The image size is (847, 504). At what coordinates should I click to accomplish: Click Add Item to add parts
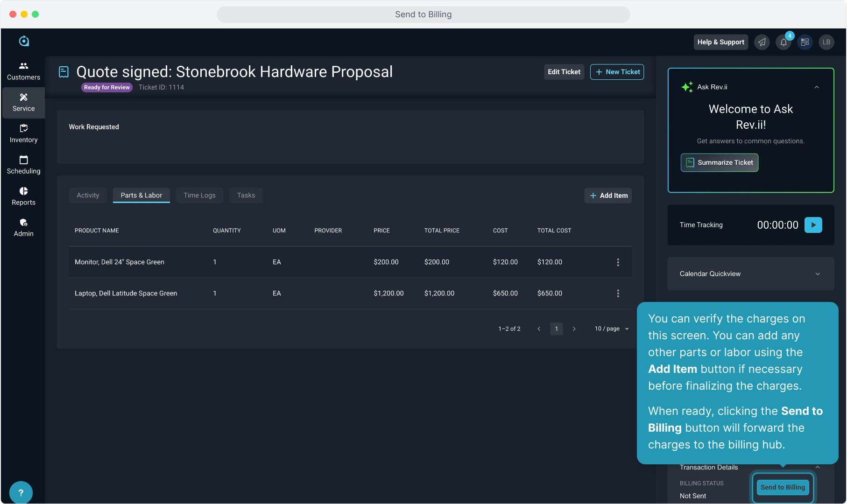coord(608,196)
